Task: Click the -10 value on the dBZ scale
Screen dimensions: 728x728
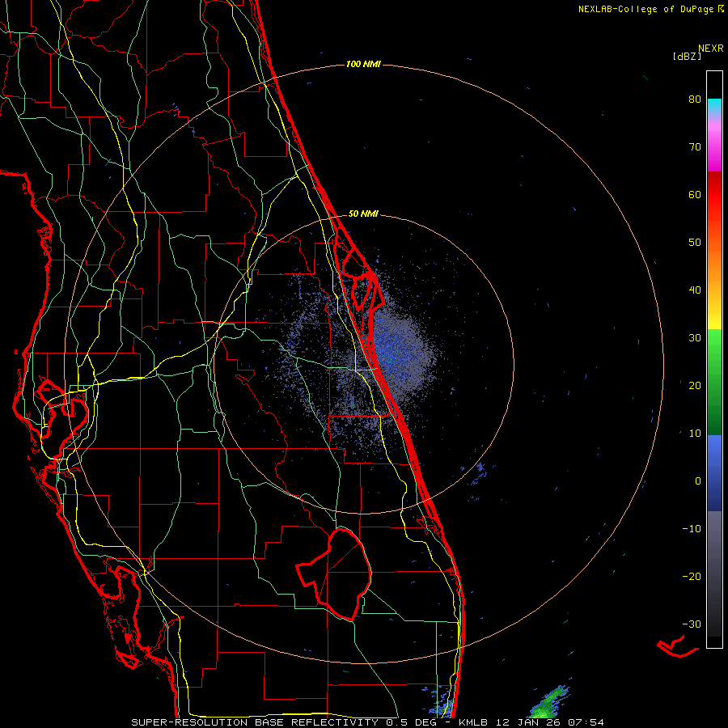Action: pos(692,529)
